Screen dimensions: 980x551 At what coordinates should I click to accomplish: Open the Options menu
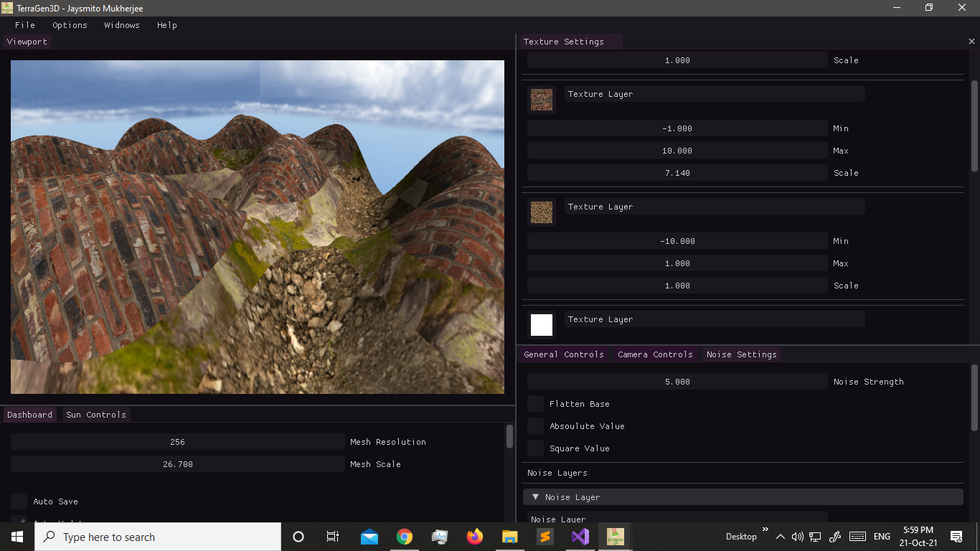pyautogui.click(x=70, y=25)
